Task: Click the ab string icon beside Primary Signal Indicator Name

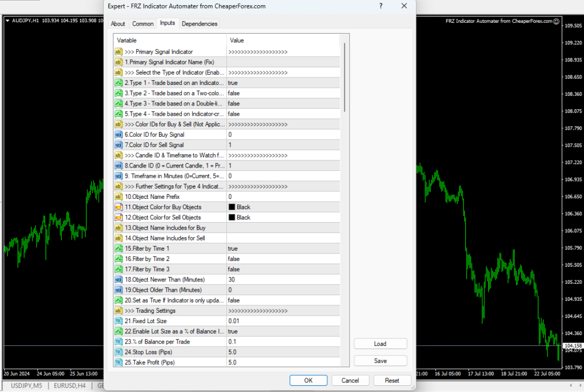Action: (118, 62)
